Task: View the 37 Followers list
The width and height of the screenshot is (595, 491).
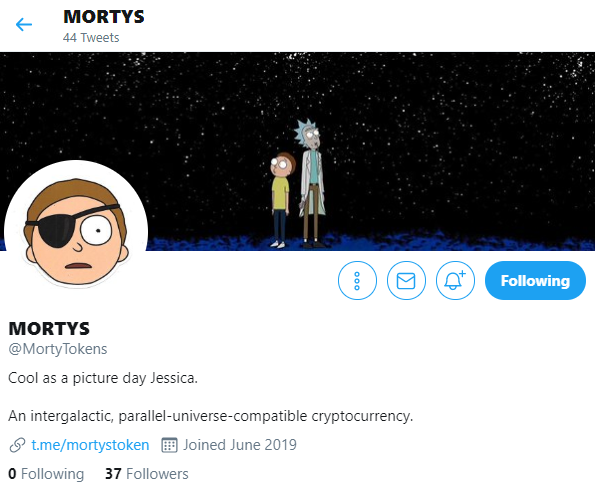Action: [146, 474]
